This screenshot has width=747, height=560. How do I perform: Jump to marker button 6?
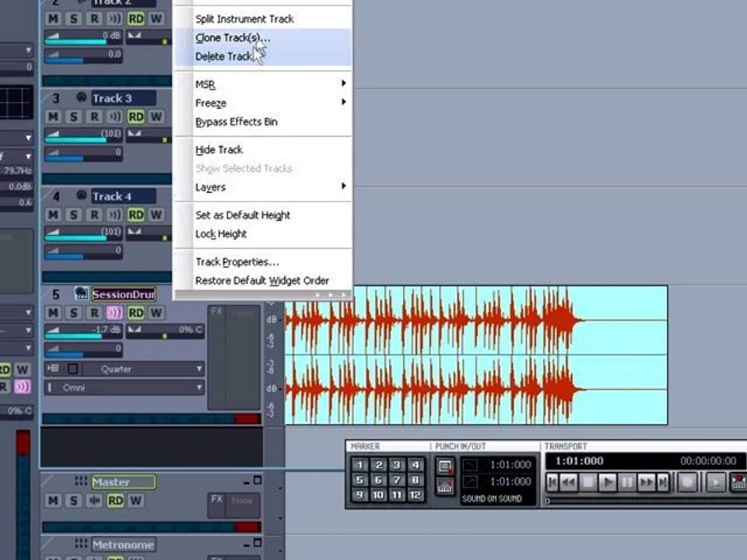coord(378,480)
